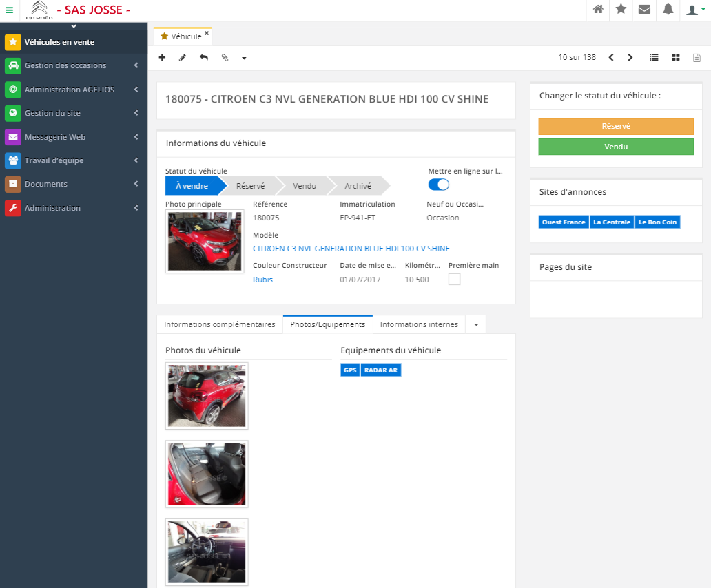The height and width of the screenshot is (588, 711).
Task: Open the mail envelope icon
Action: pyautogui.click(x=644, y=10)
